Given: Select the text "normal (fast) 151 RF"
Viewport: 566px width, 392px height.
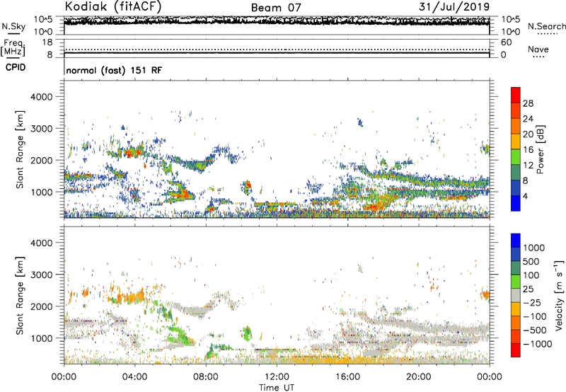Looking at the screenshot, I should coord(114,70).
